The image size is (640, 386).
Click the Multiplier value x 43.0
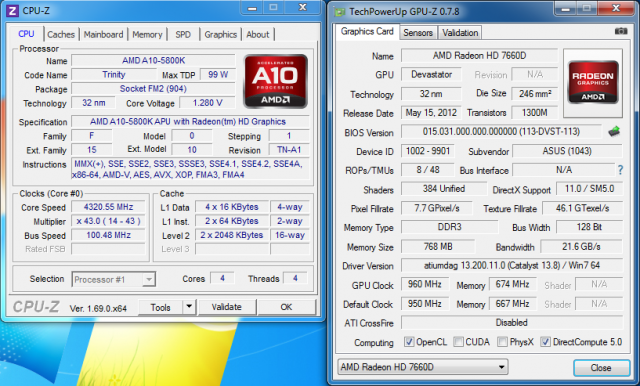tap(108, 221)
